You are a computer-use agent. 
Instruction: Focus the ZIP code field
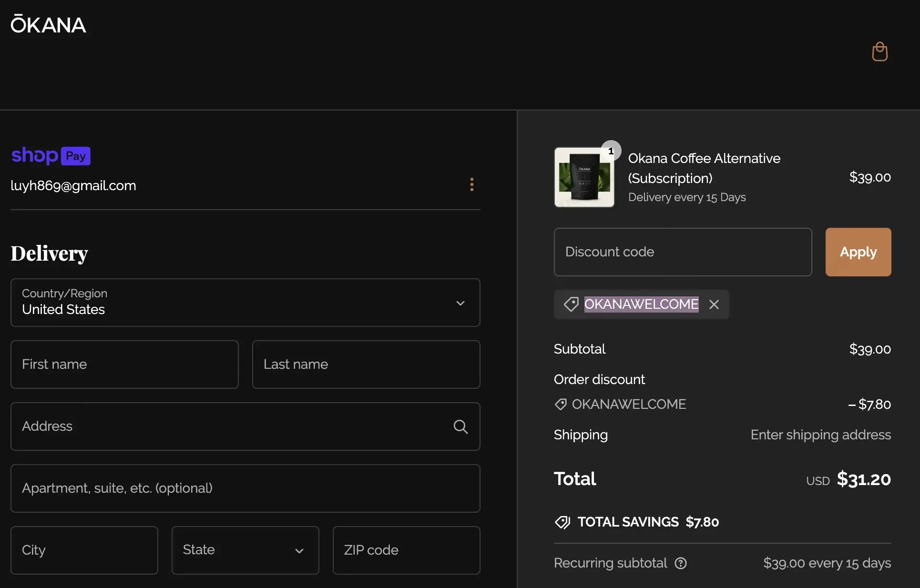[x=406, y=550]
